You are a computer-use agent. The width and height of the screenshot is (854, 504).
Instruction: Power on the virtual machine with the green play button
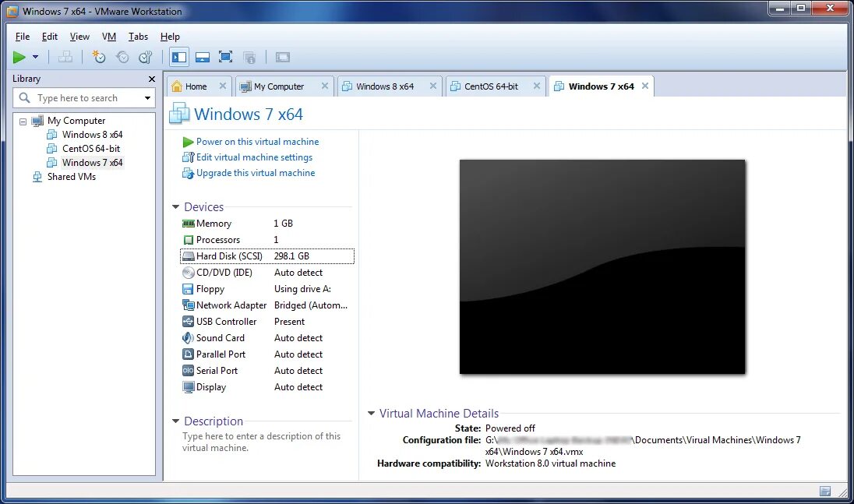(17, 57)
